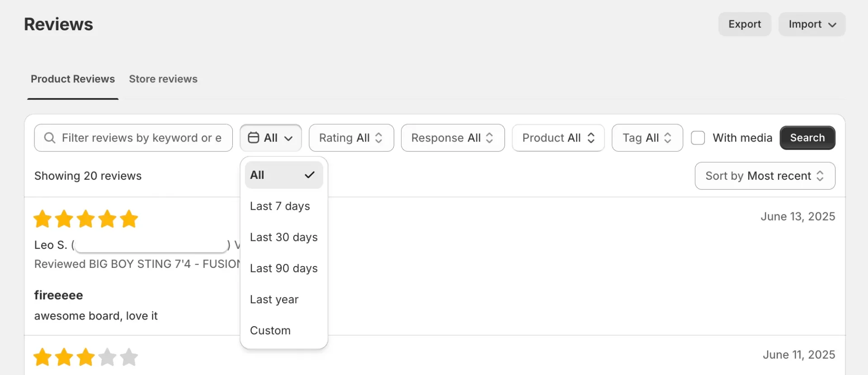Click the reviewer name Leo S.

[x=51, y=245]
